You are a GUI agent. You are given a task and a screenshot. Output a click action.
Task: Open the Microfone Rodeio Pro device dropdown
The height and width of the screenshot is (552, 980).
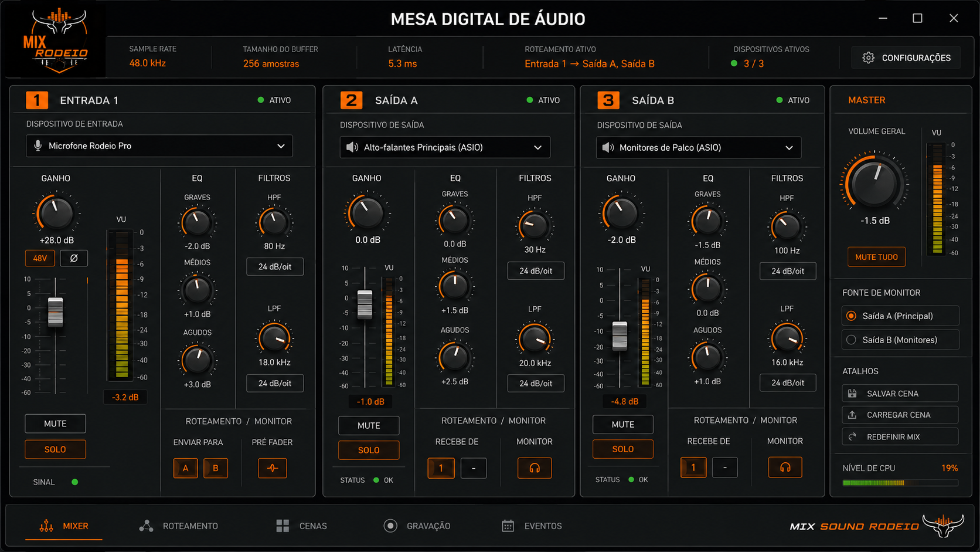(x=159, y=145)
